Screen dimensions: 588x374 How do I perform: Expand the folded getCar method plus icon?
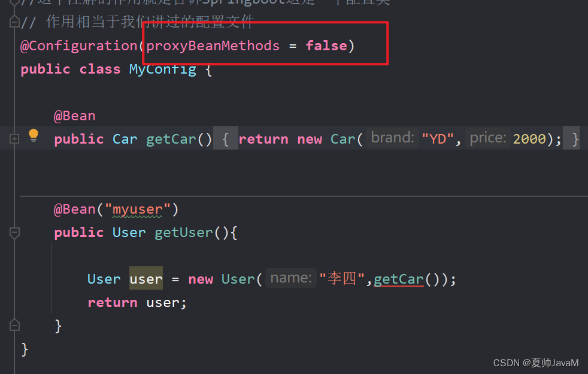pos(13,138)
